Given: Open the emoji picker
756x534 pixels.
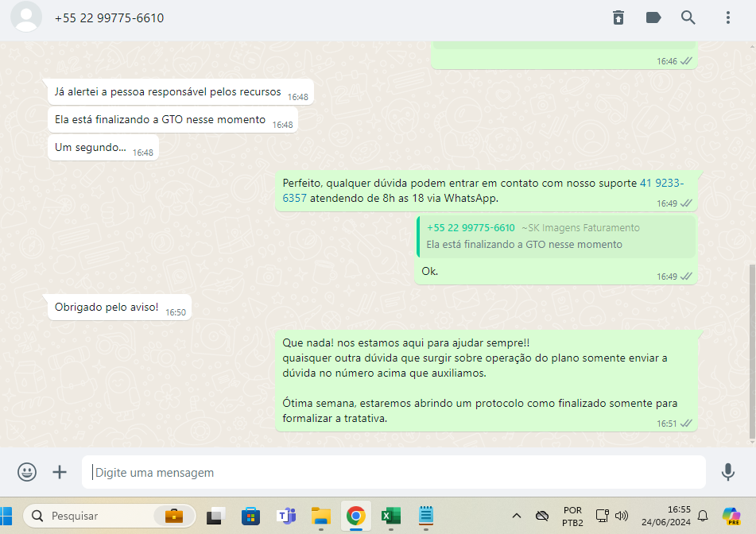Looking at the screenshot, I should point(27,472).
